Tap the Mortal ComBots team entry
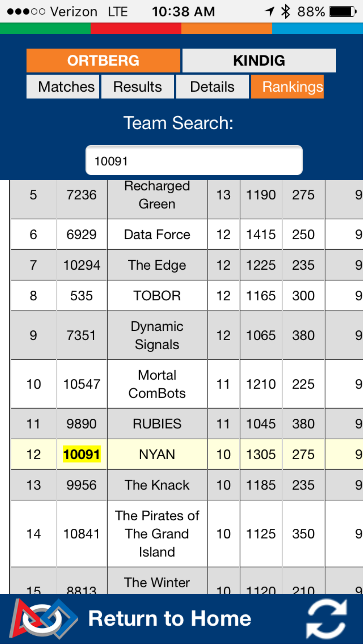The height and width of the screenshot is (644, 363). pos(157,384)
